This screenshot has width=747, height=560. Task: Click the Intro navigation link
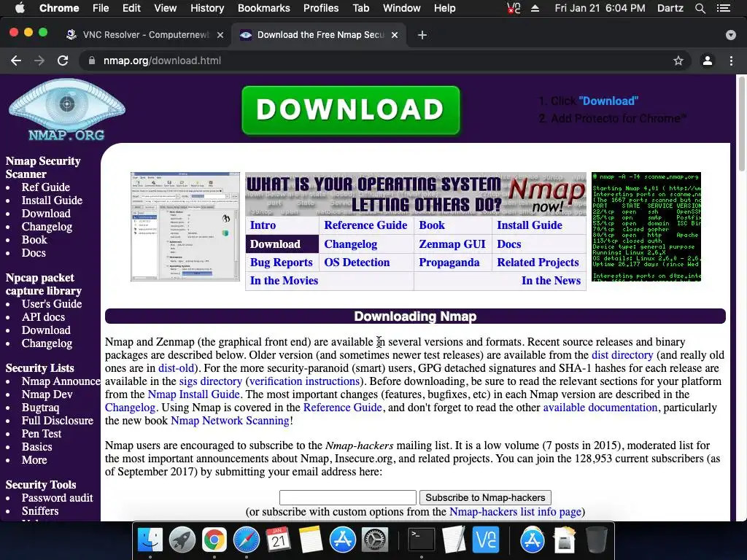click(x=263, y=225)
